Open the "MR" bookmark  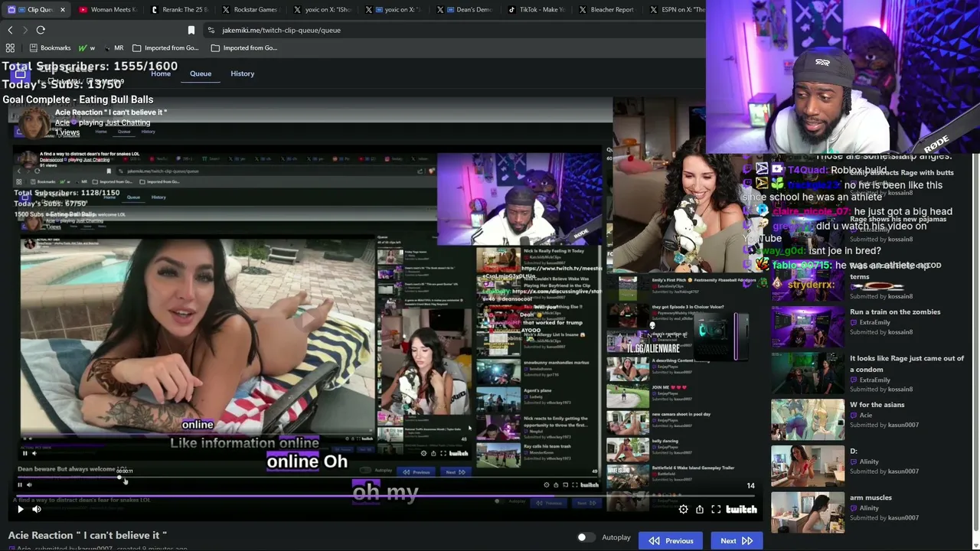tap(113, 47)
